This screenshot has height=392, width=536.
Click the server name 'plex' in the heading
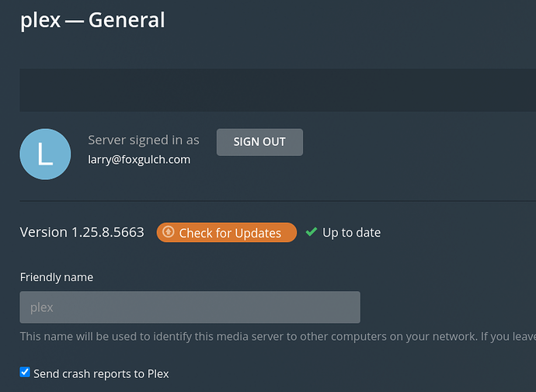pos(40,20)
